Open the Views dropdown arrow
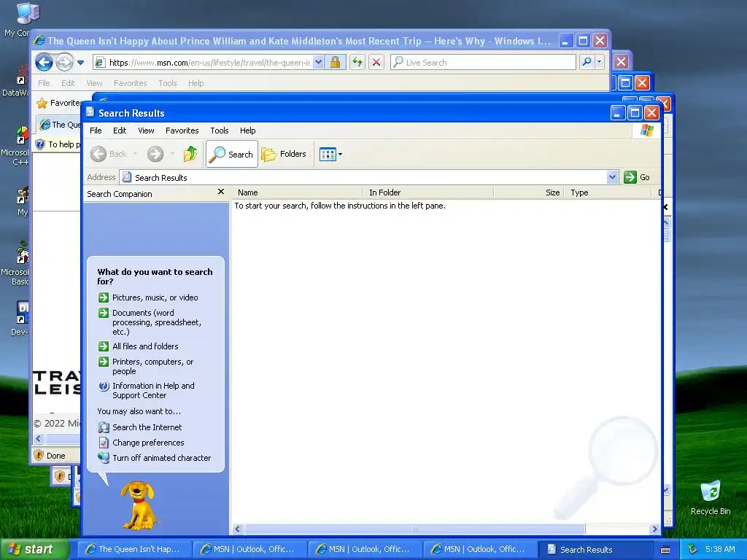The image size is (747, 560). [340, 155]
